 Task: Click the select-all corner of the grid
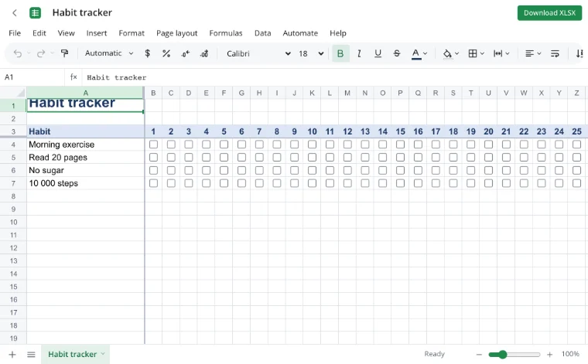pos(13,93)
